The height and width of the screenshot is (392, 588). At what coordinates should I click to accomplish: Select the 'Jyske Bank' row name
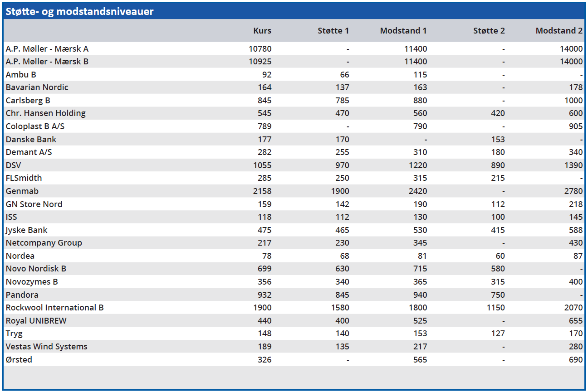point(27,230)
